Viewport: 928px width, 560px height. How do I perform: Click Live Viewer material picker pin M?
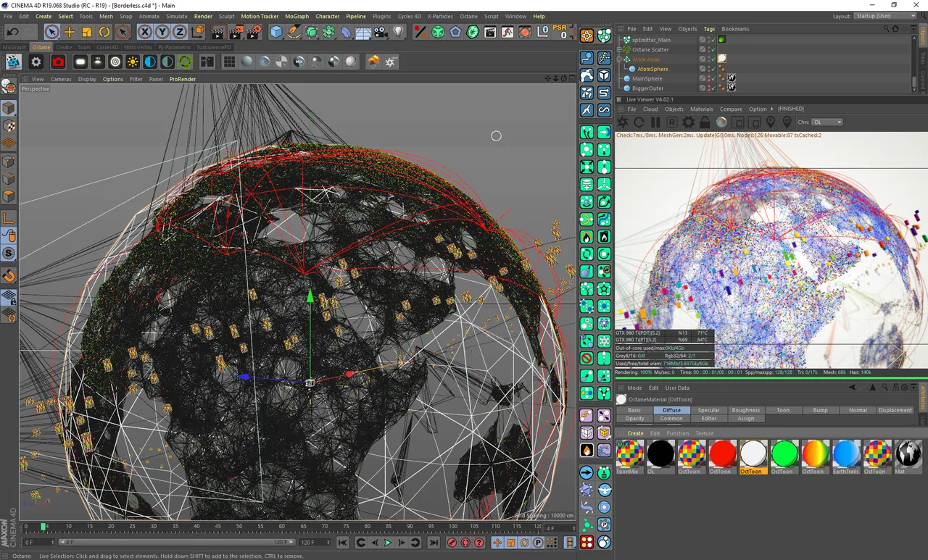coord(787,122)
